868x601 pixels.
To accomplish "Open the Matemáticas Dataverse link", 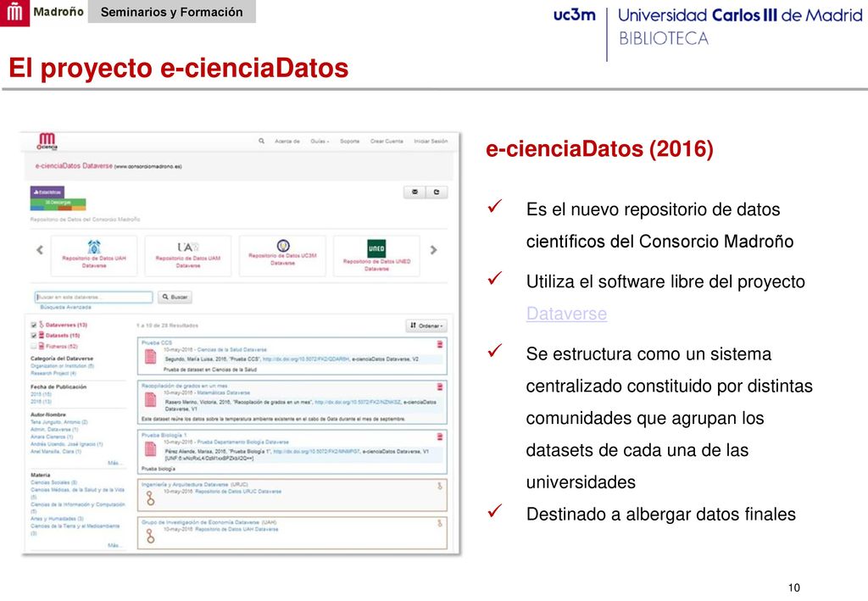I will click(x=224, y=393).
